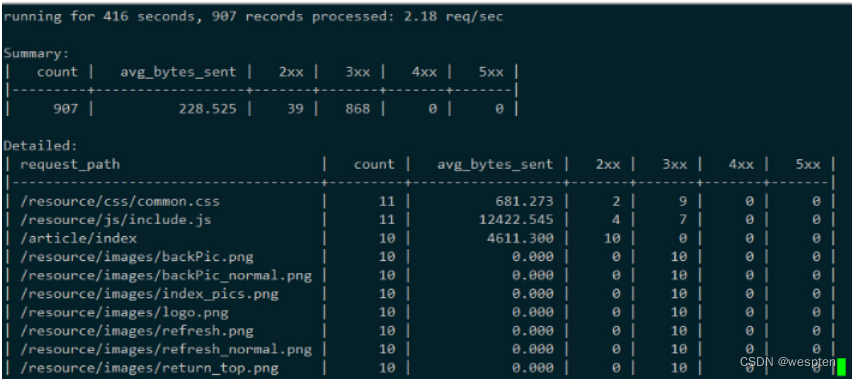852x379 pixels.
Task: Click avg bytes value 12422.545
Action: point(516,220)
